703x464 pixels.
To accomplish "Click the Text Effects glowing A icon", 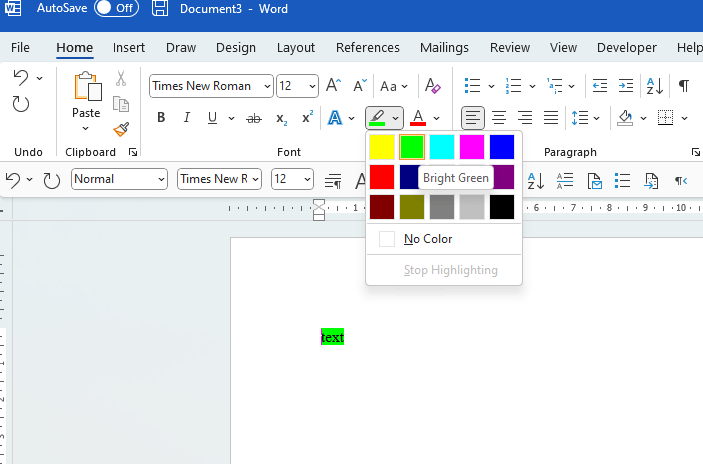I will click(335, 118).
